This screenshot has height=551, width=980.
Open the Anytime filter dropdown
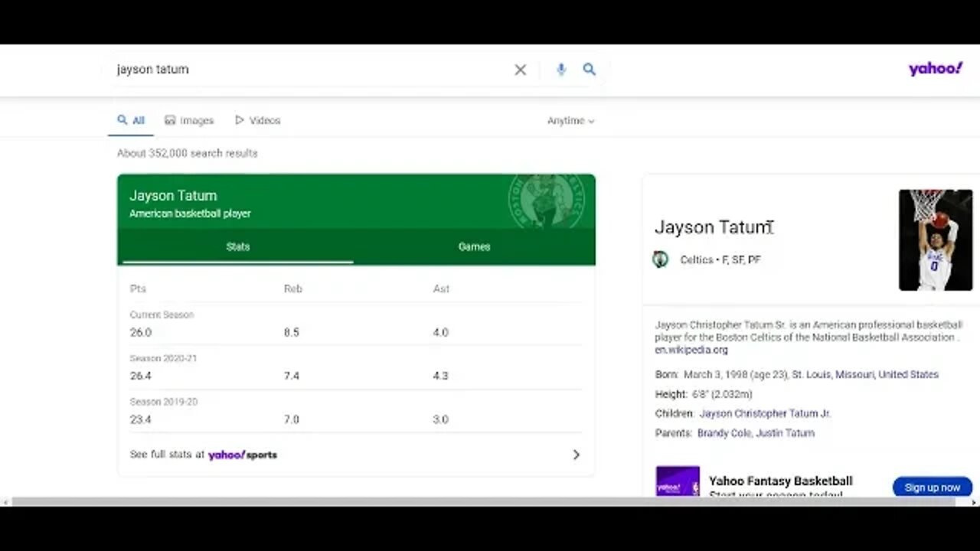tap(570, 121)
